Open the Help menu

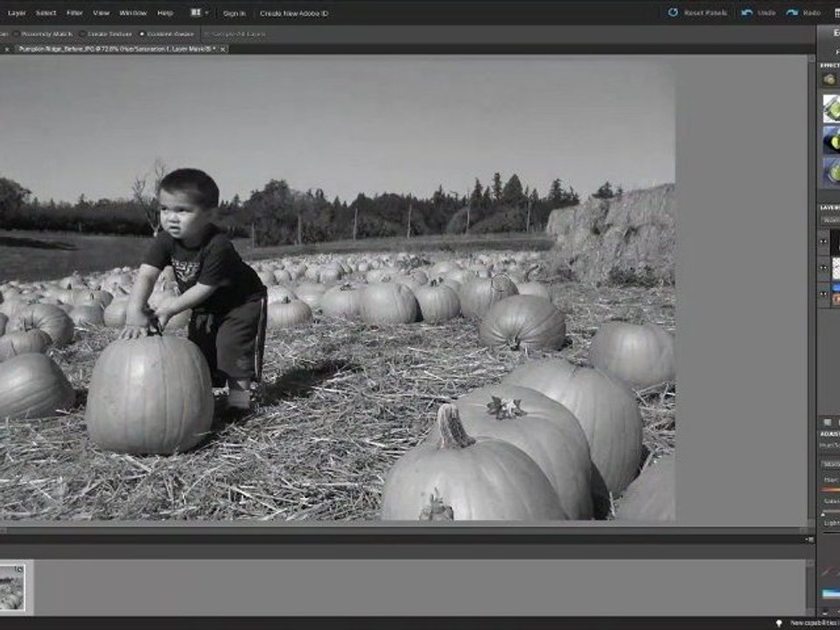165,13
